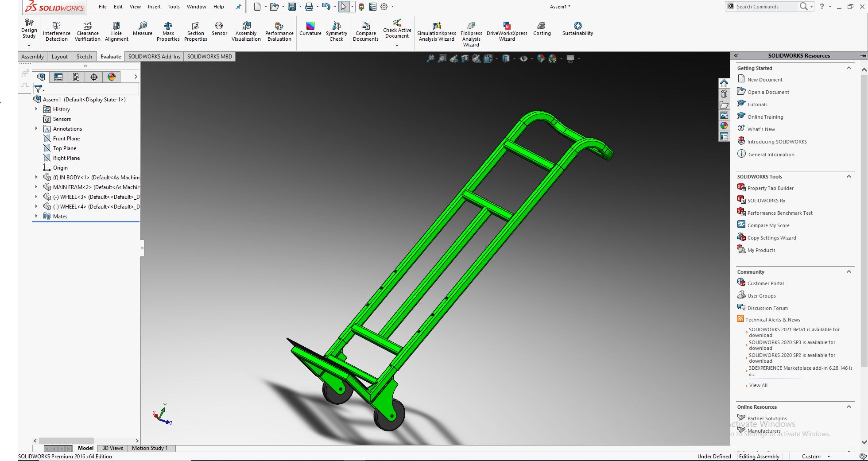Image resolution: width=868 pixels, height=461 pixels.
Task: Click the task pane vertical scrollbar
Action: pyautogui.click(x=864, y=221)
